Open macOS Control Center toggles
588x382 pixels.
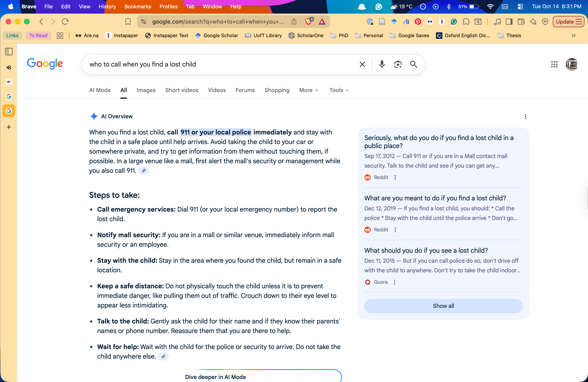pos(520,7)
